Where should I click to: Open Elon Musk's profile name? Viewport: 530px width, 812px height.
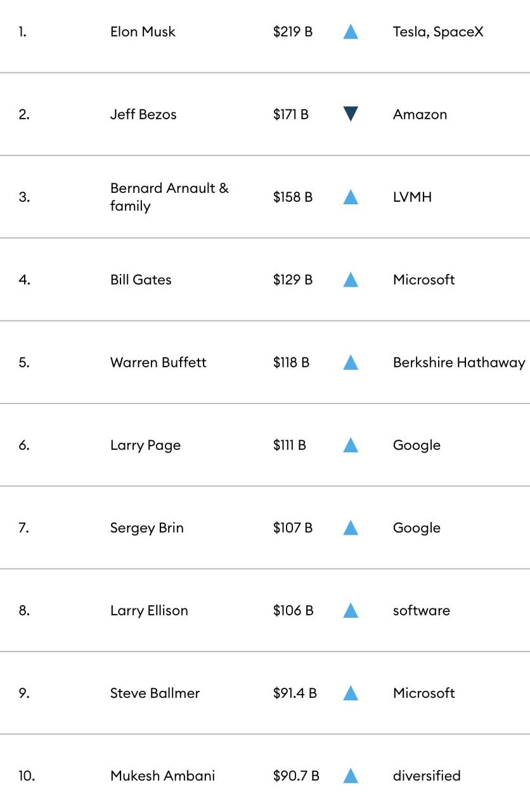pos(143,32)
